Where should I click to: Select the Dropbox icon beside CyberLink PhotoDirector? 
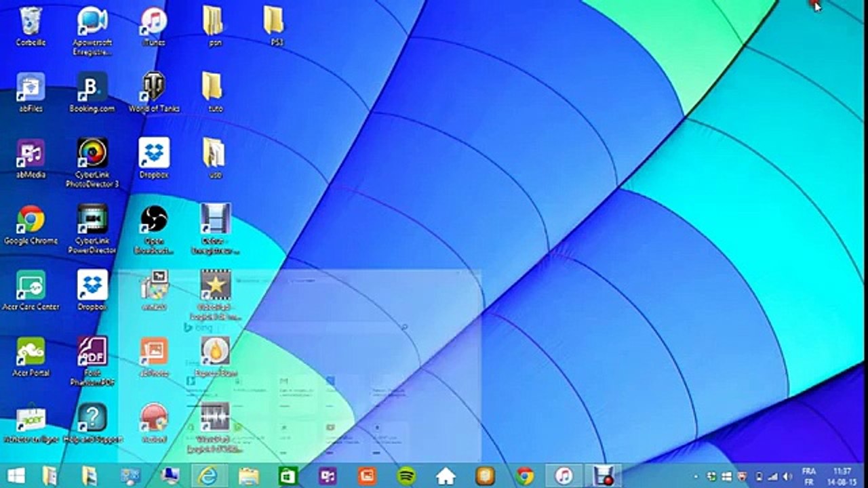point(154,159)
